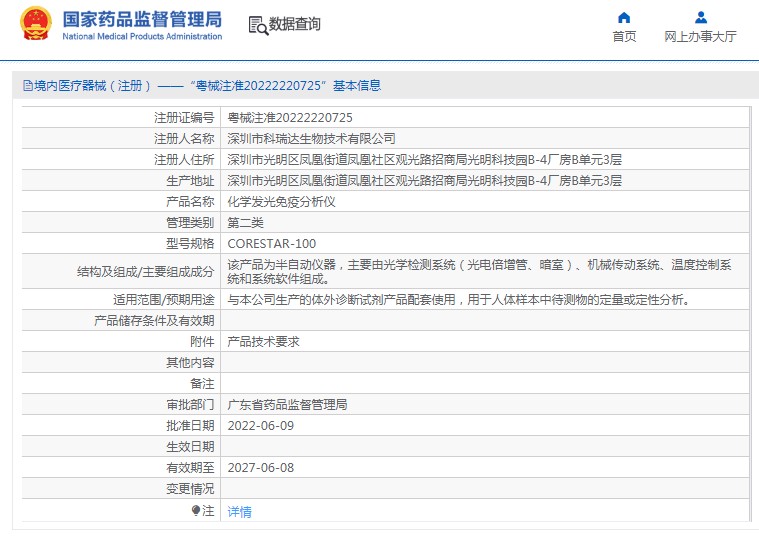Click the 注册证编号 row label
Screen dimensions: 759x536
point(184,118)
